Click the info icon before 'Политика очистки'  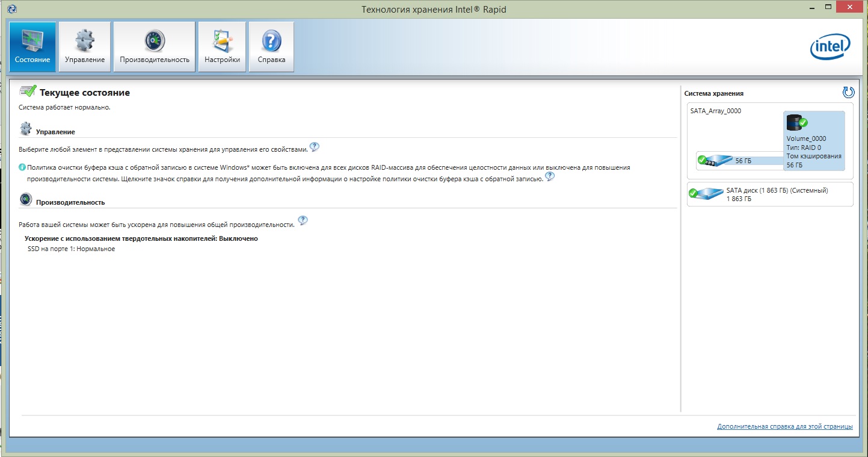click(22, 167)
